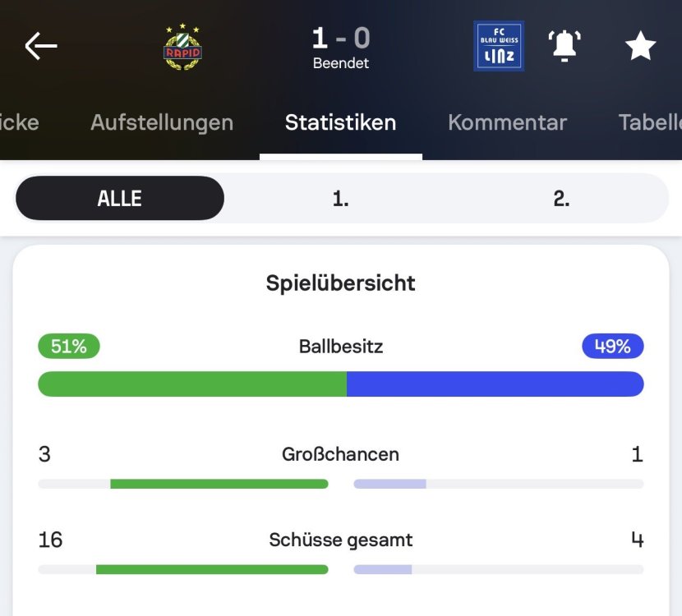Screen dimensions: 682x616
Task: Show statistics for ALLE periods
Action: coord(120,198)
